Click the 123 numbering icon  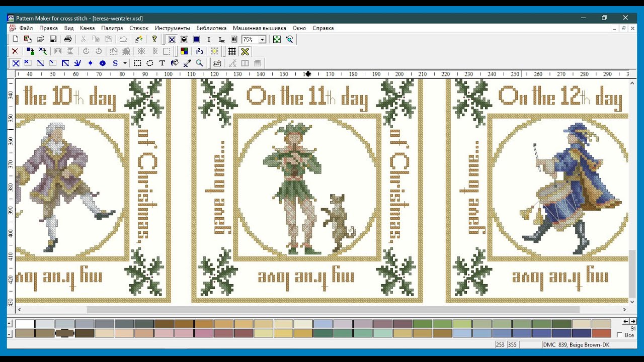point(199,51)
